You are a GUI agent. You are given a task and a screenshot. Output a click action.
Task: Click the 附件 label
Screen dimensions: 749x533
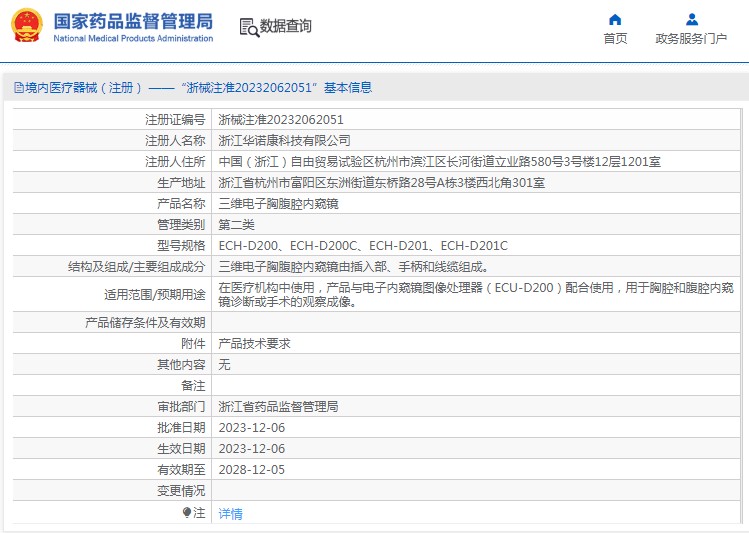[x=193, y=343]
